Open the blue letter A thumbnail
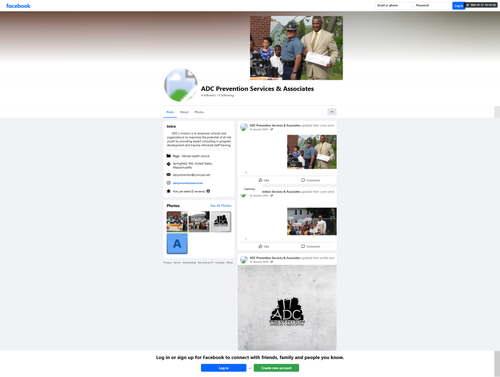500x377 pixels. tap(177, 244)
